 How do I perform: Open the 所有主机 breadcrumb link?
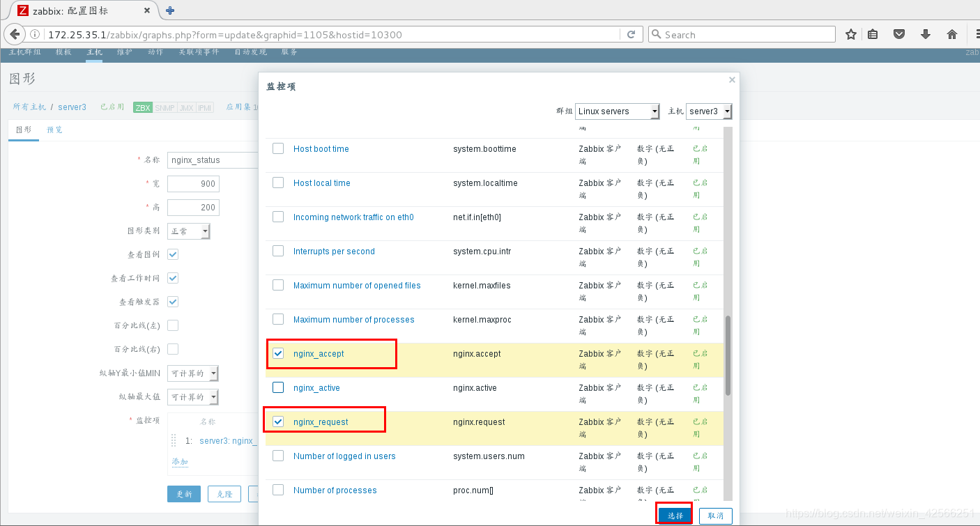click(x=29, y=107)
